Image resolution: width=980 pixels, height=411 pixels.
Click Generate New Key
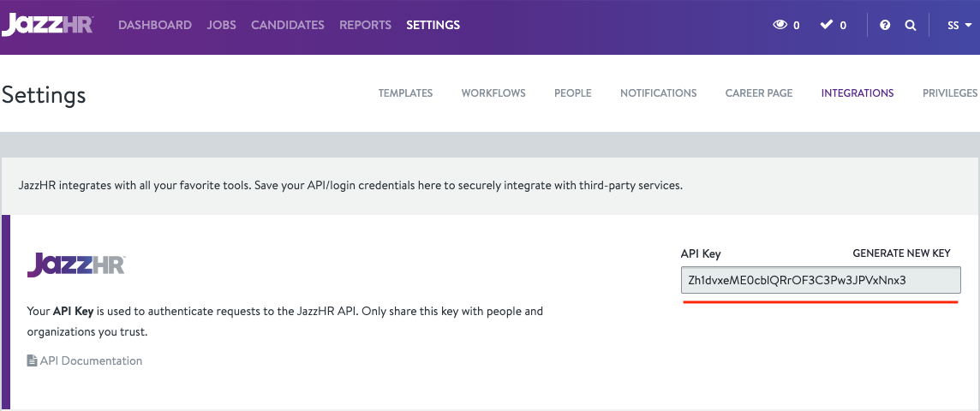(x=901, y=253)
